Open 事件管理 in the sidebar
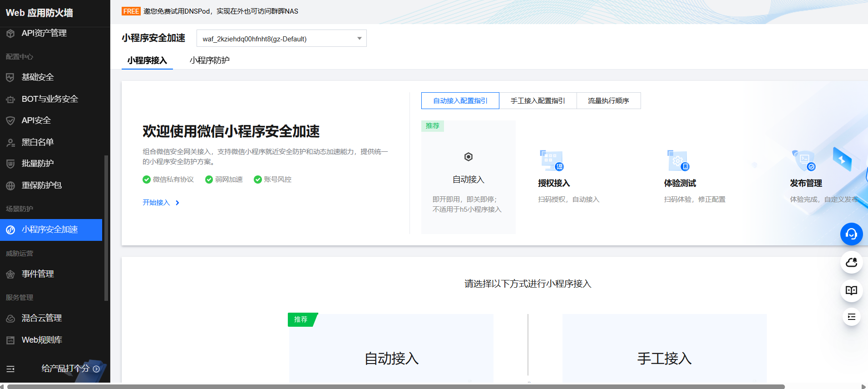This screenshot has height=389, width=868. click(51, 274)
